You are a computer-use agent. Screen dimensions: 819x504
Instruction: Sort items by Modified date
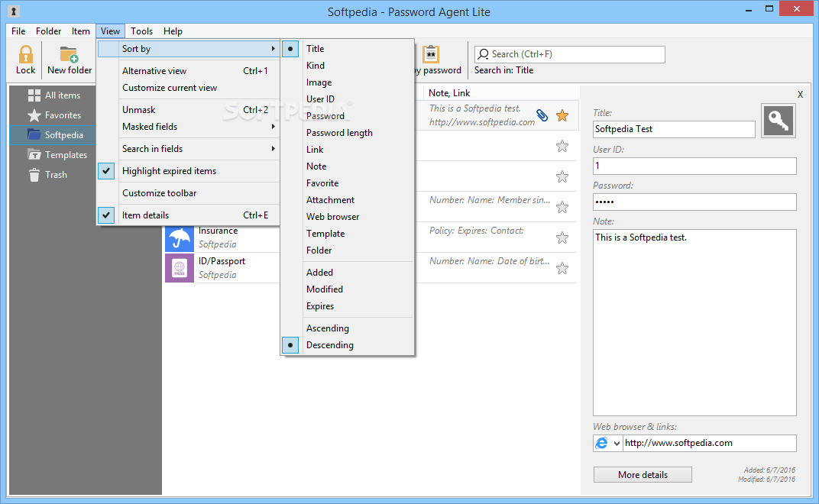(348, 289)
